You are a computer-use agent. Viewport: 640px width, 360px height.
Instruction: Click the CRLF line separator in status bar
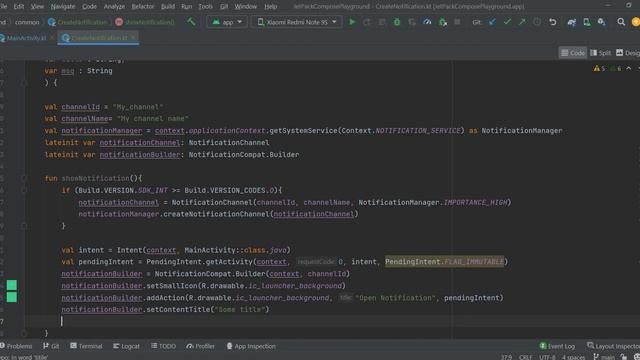(x=525, y=357)
